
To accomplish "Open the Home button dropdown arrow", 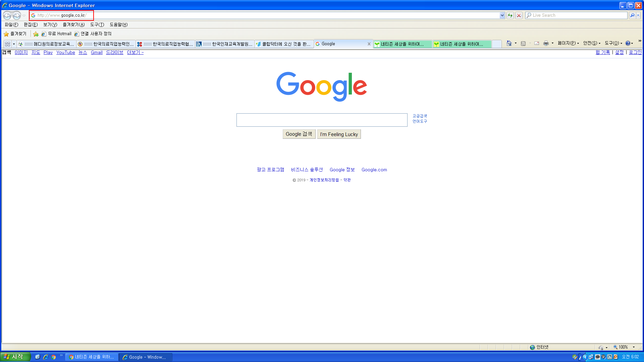I will click(x=516, y=43).
